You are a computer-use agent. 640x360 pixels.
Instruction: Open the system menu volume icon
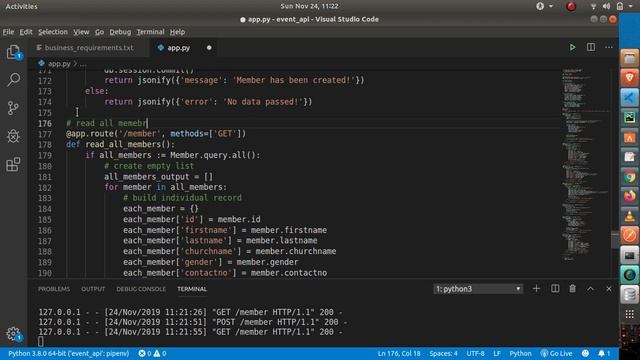pyautogui.click(x=607, y=6)
